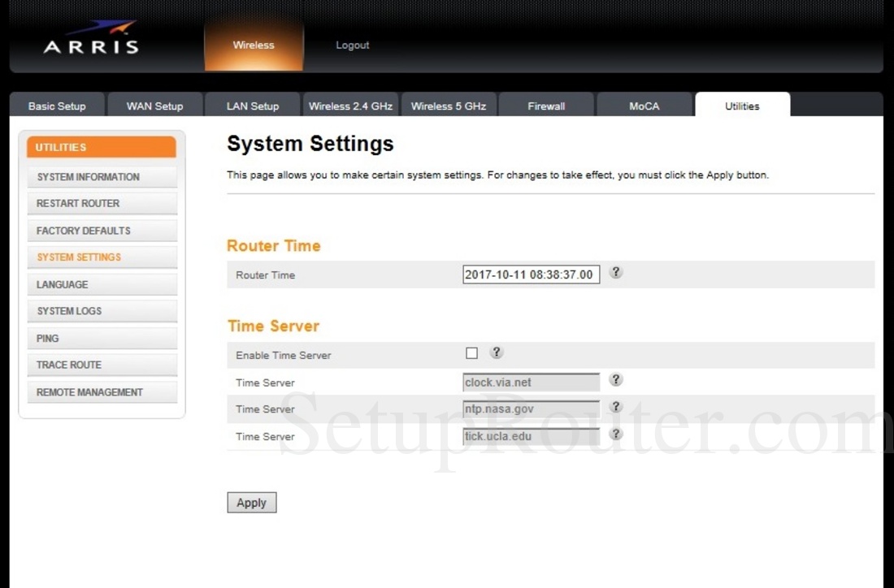Click the Apply button
Image resolution: width=894 pixels, height=588 pixels.
pos(251,502)
